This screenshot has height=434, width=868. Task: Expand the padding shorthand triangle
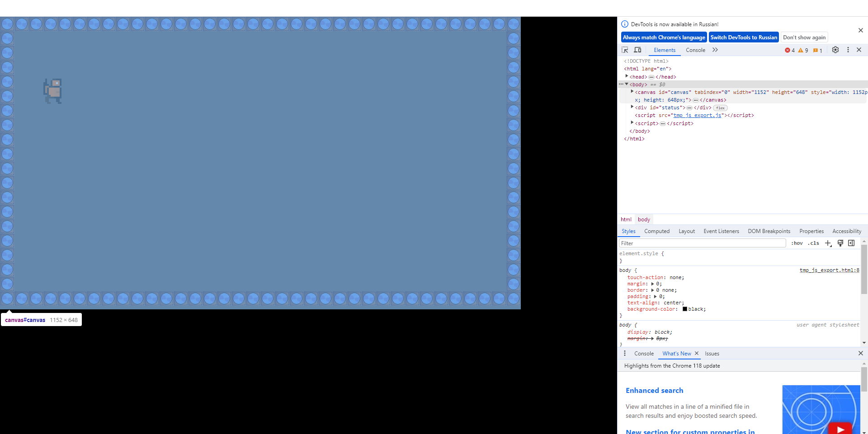pos(656,297)
